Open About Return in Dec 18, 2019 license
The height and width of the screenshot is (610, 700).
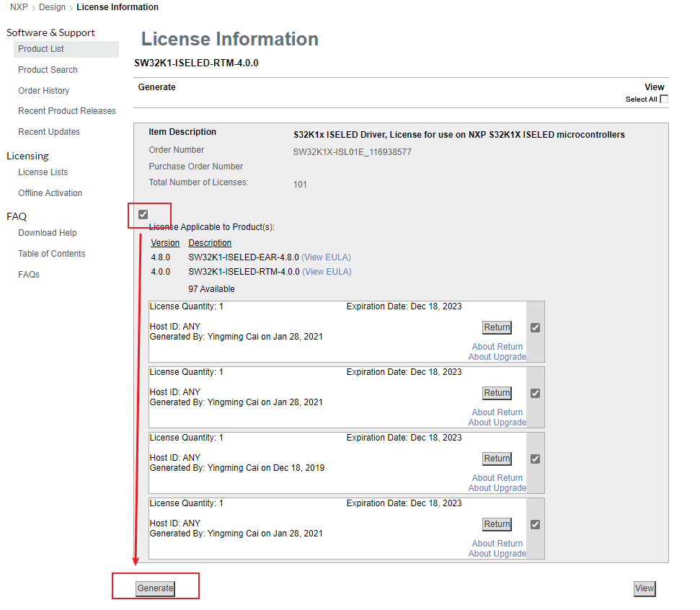[497, 478]
